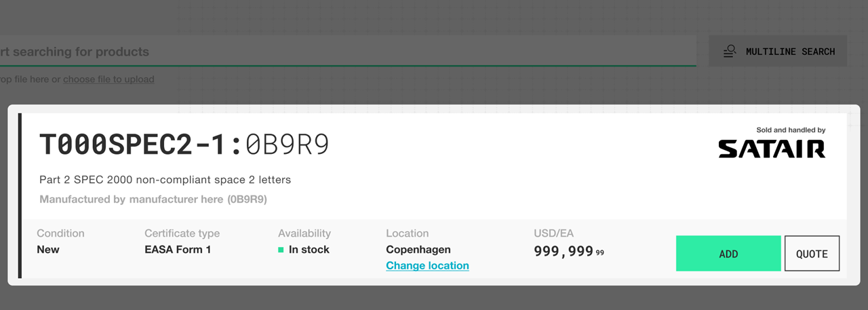Click the manufacturer code 0B9R9 in the title

point(288,145)
